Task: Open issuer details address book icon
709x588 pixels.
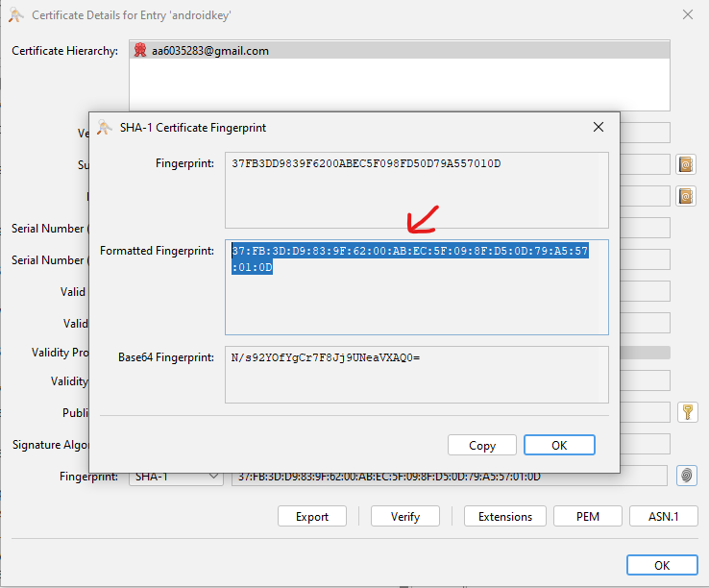Action: pos(685,196)
